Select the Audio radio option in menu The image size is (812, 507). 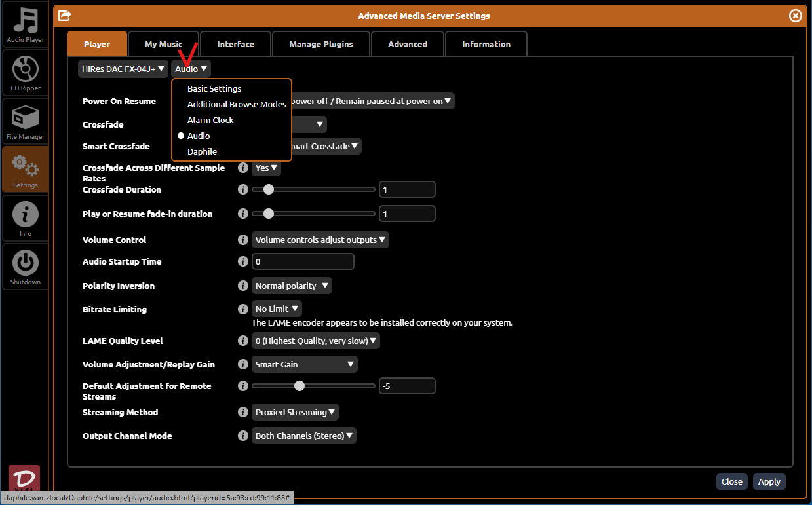click(x=199, y=136)
